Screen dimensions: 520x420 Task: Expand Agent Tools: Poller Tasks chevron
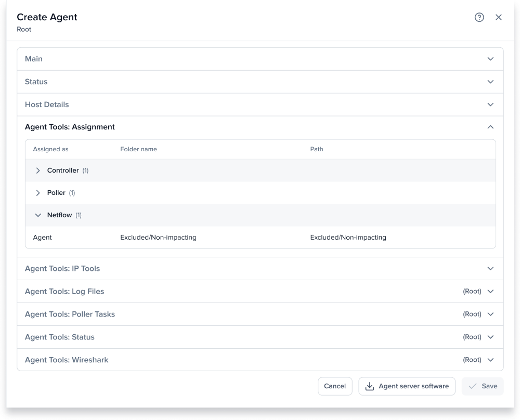click(490, 314)
